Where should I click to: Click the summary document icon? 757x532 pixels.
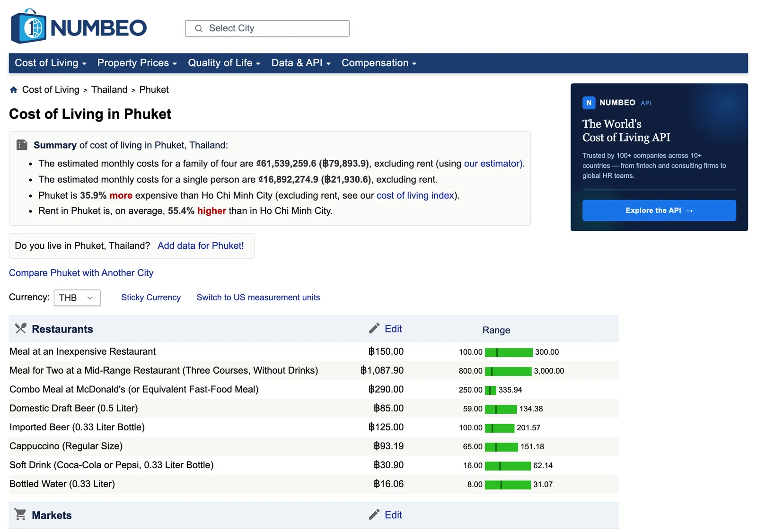[x=22, y=145]
